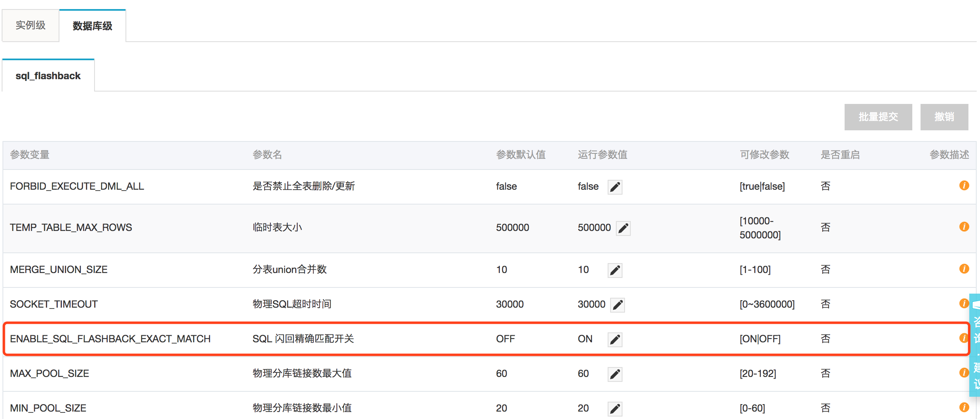Click the [10000-5000000] allowed range
The height and width of the screenshot is (419, 980).
[x=760, y=228]
